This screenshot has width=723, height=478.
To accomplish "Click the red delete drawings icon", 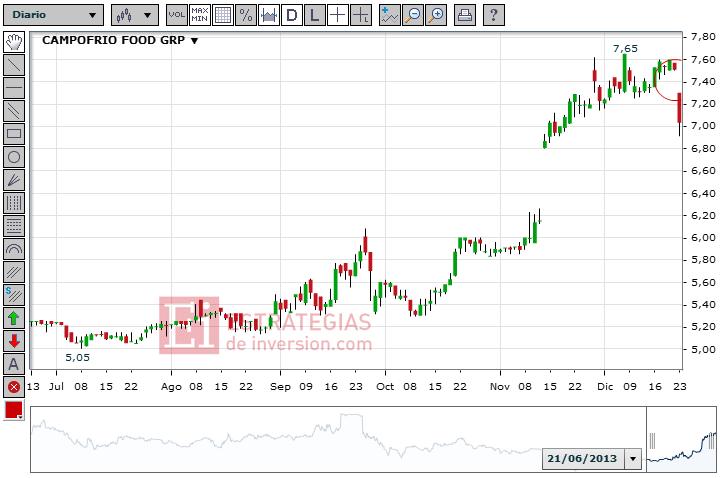I will [14, 387].
